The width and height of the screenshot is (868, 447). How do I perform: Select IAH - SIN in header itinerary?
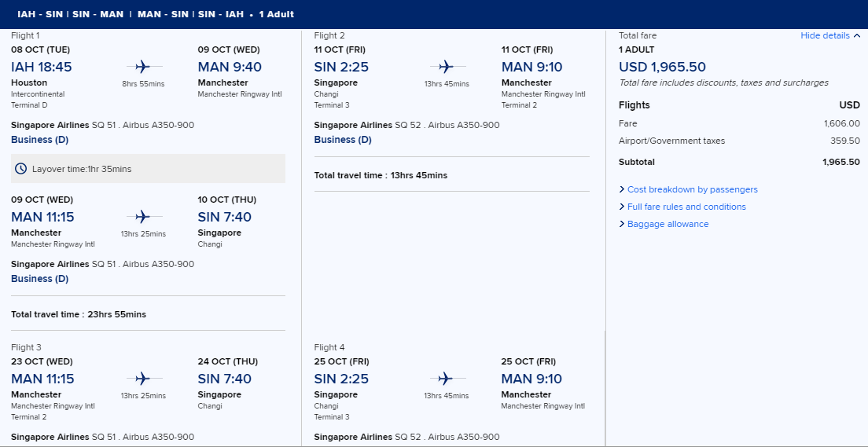pos(40,14)
